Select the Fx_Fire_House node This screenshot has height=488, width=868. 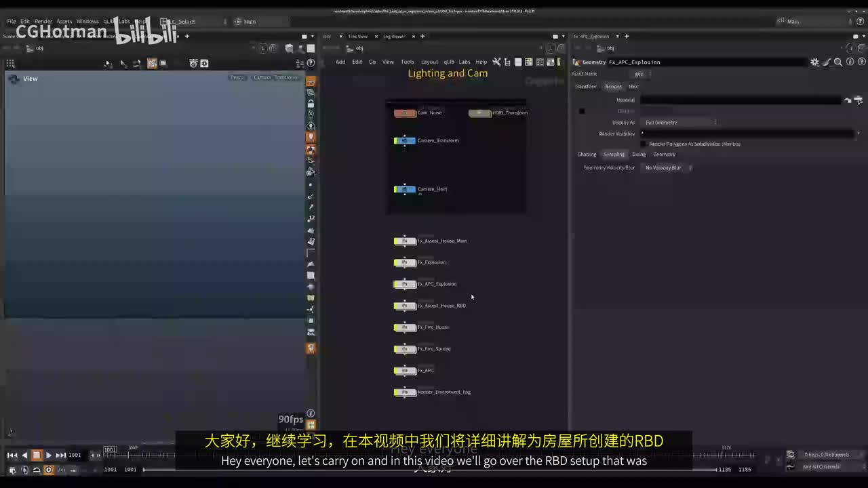point(405,327)
